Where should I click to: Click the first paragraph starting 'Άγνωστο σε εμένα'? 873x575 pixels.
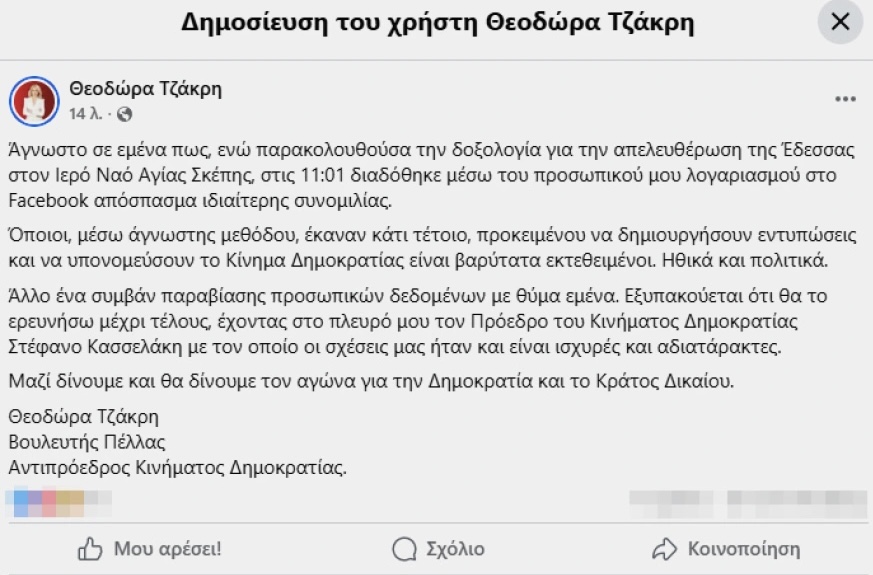tap(430, 173)
